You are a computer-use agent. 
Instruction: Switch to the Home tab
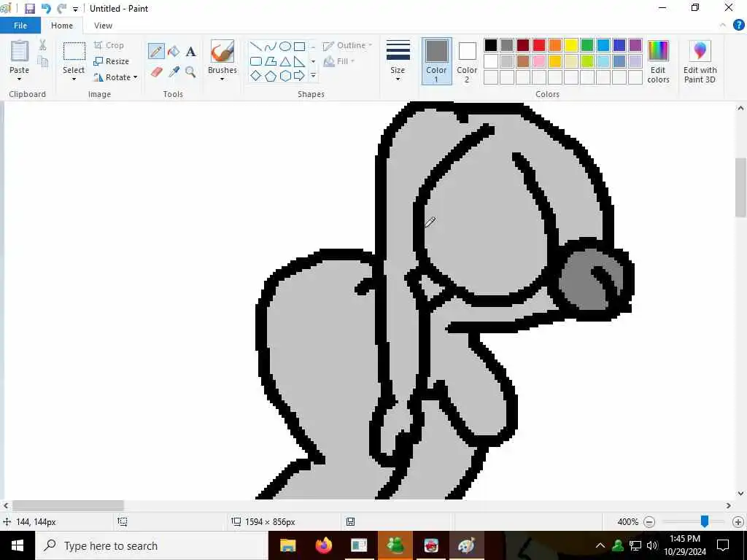(62, 26)
